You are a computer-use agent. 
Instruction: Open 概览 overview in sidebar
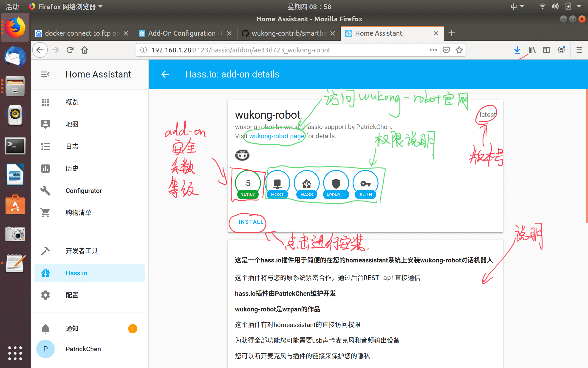pyautogui.click(x=89, y=102)
